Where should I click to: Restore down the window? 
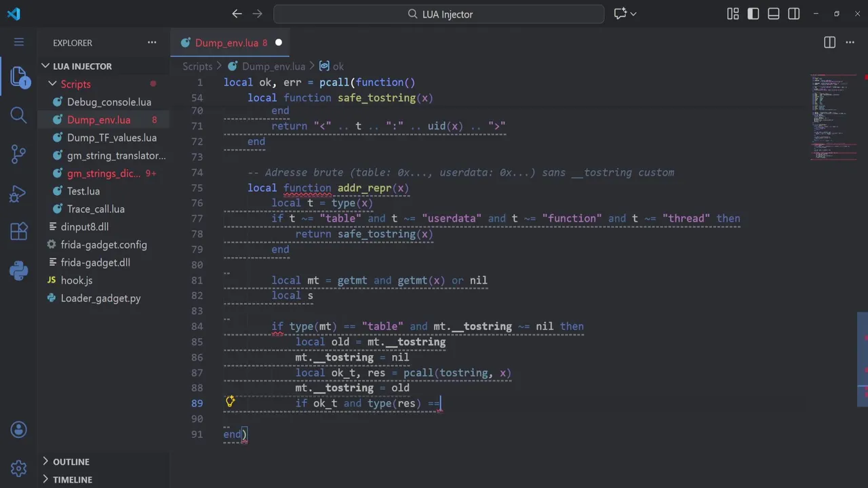coord(837,14)
